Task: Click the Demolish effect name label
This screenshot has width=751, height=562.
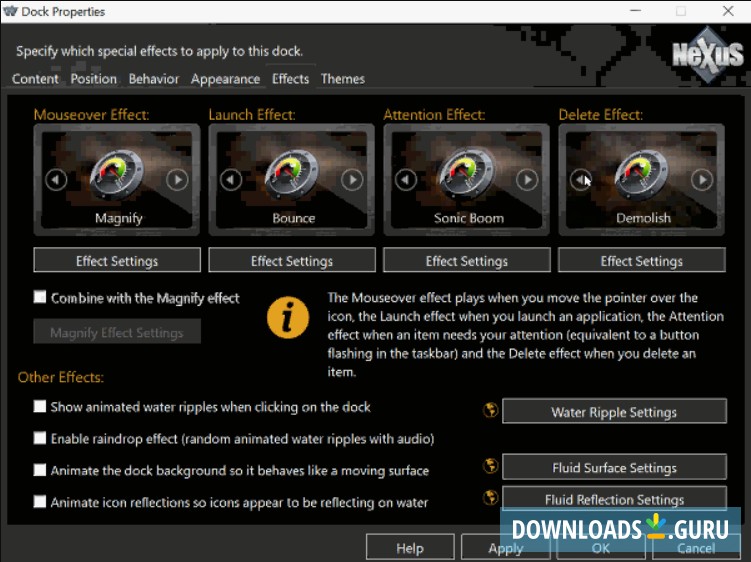Action: (643, 218)
